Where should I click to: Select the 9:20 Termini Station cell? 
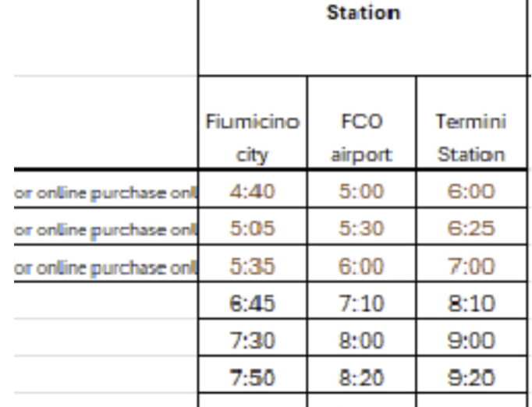coord(470,377)
